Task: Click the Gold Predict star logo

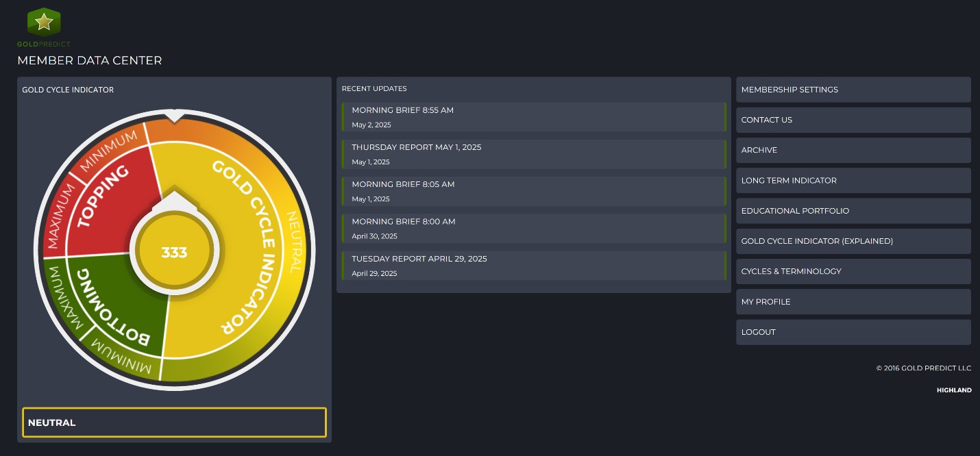Action: pyautogui.click(x=44, y=23)
